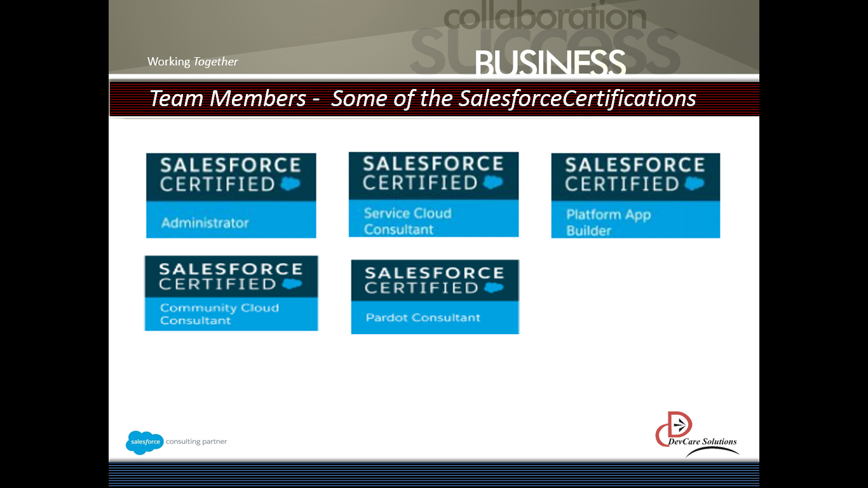Click the 'Platform App Builder' label text

click(x=609, y=222)
